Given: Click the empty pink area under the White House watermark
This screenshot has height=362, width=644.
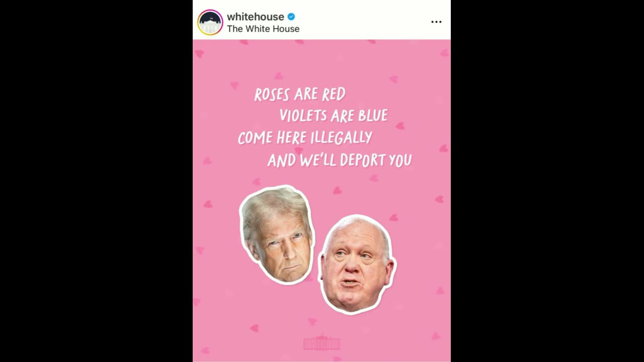Looking at the screenshot, I should click(x=321, y=356).
